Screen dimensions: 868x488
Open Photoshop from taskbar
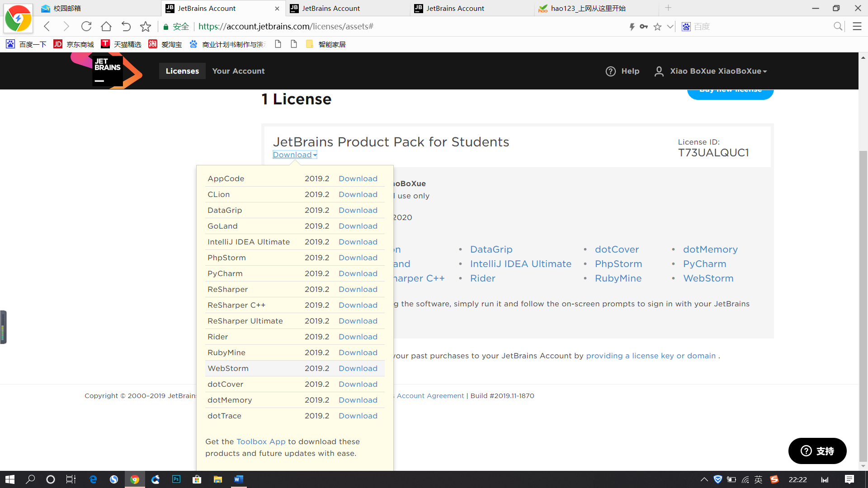pos(176,479)
